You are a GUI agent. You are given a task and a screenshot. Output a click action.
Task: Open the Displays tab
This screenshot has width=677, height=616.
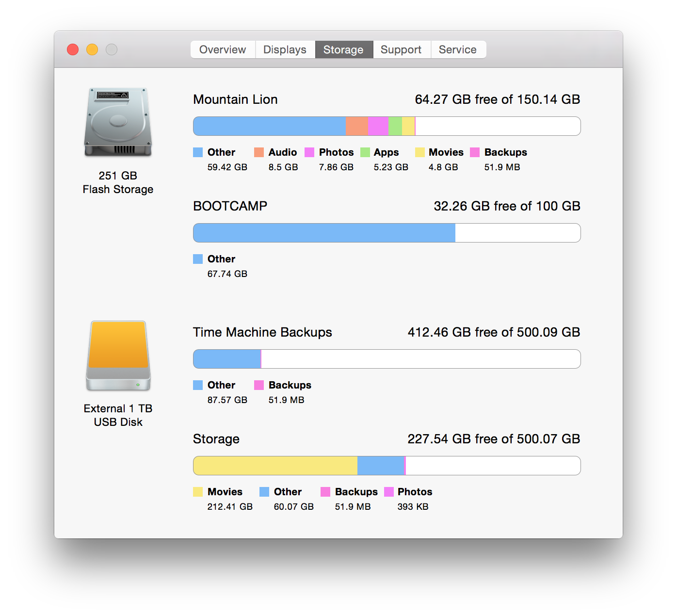pyautogui.click(x=285, y=49)
